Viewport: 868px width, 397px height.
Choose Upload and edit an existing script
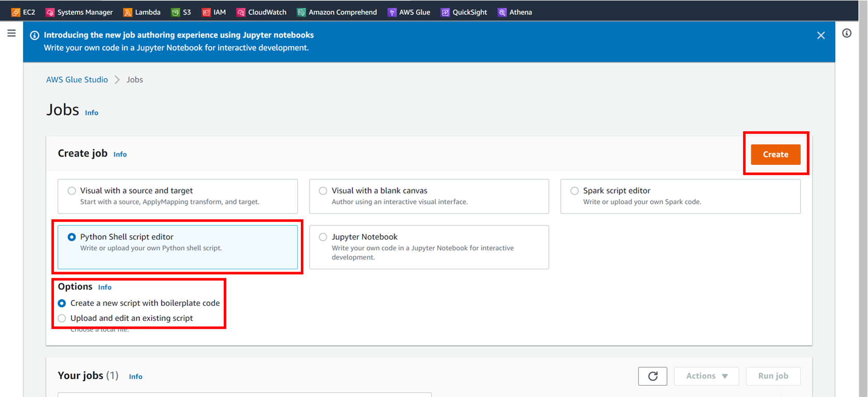click(x=62, y=318)
